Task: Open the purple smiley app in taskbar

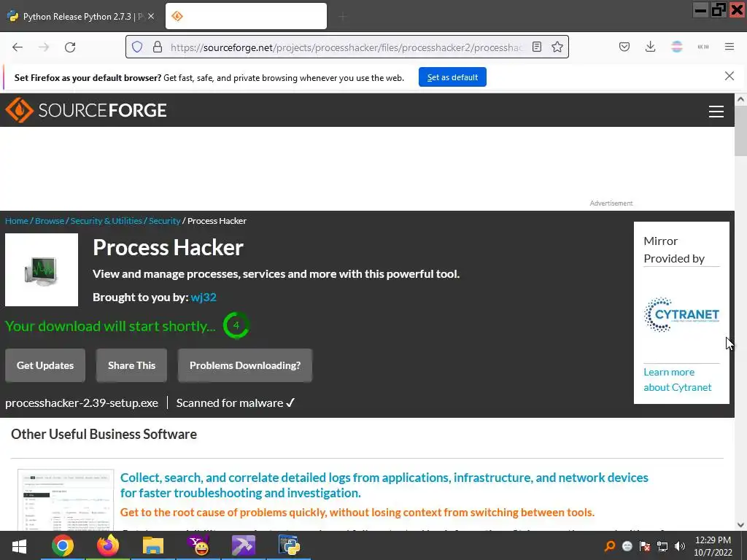Action: pyautogui.click(x=198, y=545)
